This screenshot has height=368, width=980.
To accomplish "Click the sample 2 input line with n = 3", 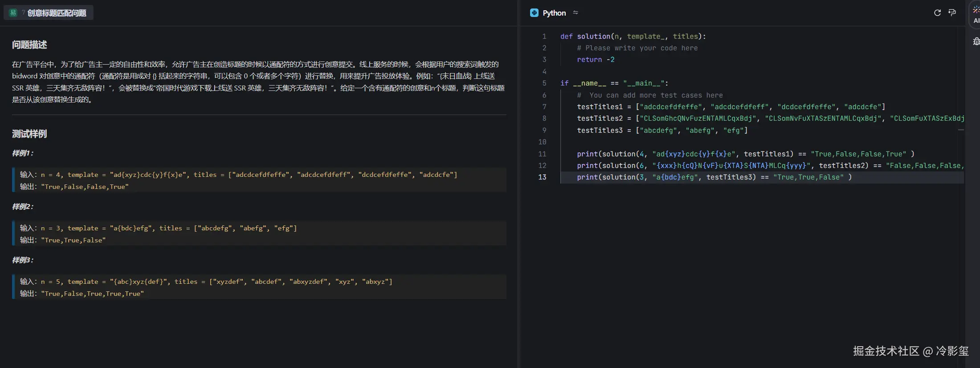I will pyautogui.click(x=159, y=228).
